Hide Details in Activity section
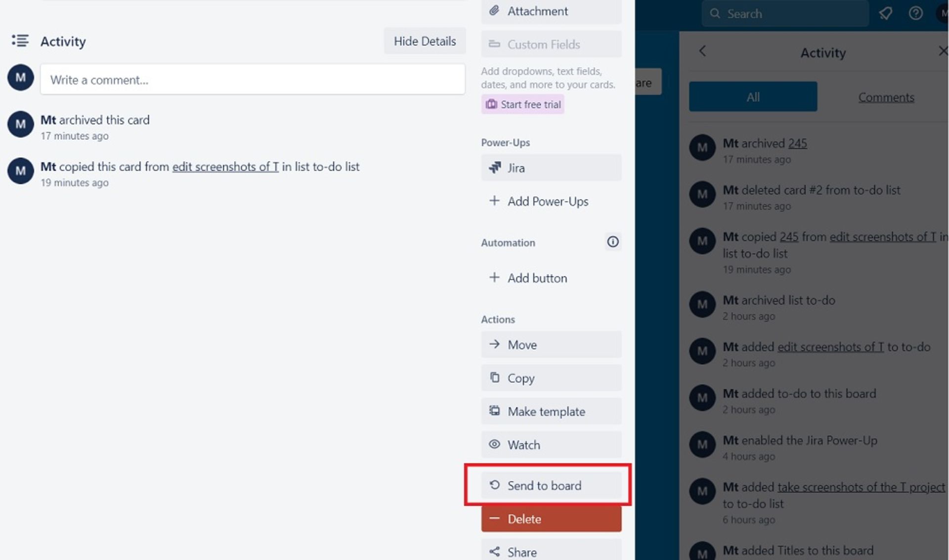The image size is (949, 560). [x=425, y=41]
